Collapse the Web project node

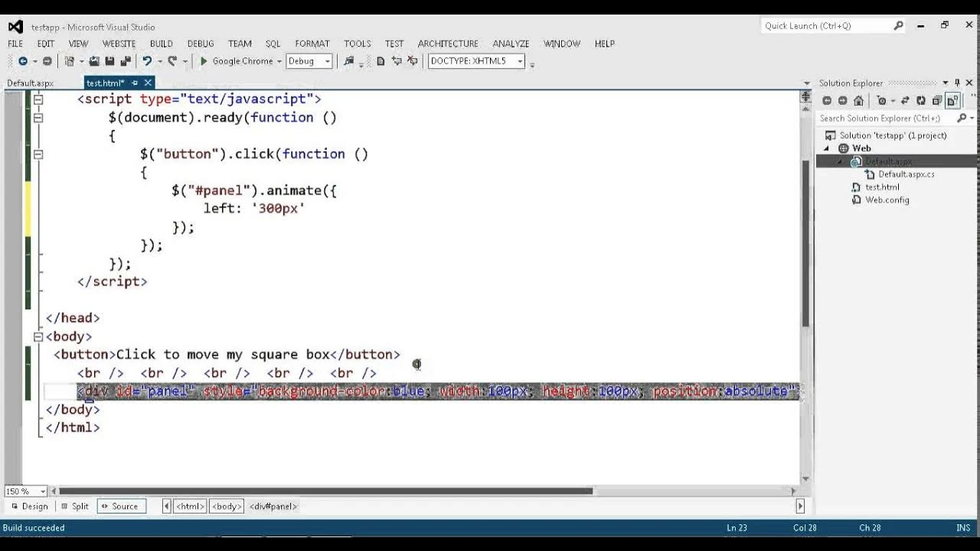pos(827,148)
